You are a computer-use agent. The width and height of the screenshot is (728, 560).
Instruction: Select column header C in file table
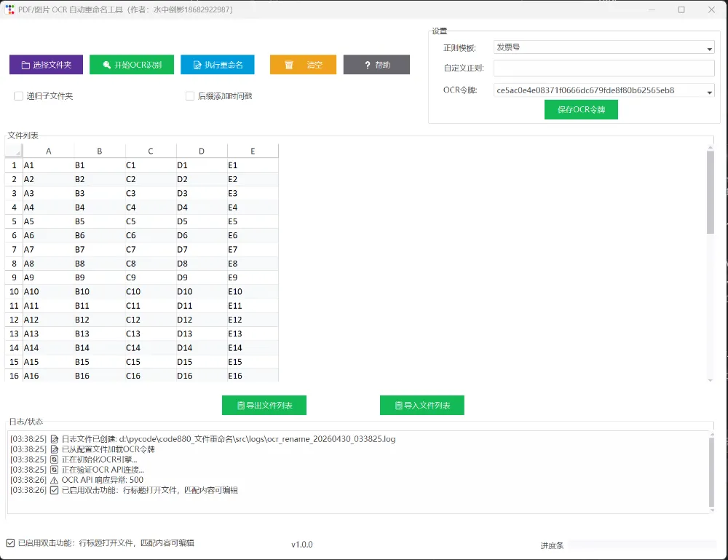pyautogui.click(x=151, y=151)
